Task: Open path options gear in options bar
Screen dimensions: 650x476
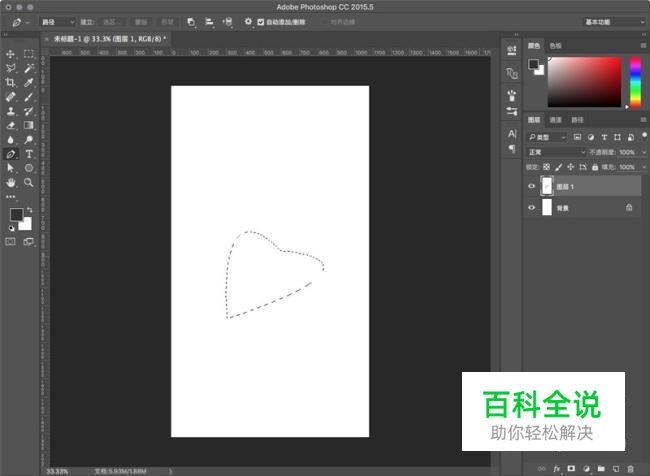Action: click(x=248, y=21)
